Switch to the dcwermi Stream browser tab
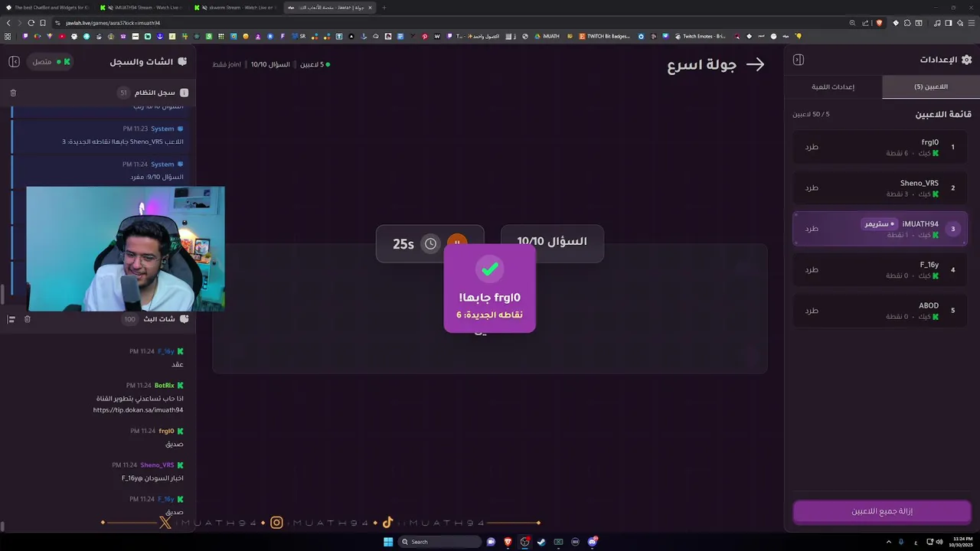The height and width of the screenshot is (551, 980). (236, 8)
